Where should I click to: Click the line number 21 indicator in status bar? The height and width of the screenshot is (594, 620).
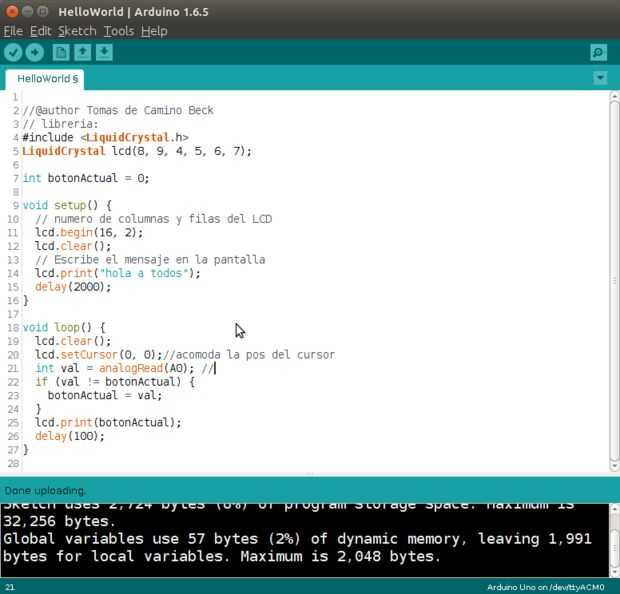pos(10,587)
